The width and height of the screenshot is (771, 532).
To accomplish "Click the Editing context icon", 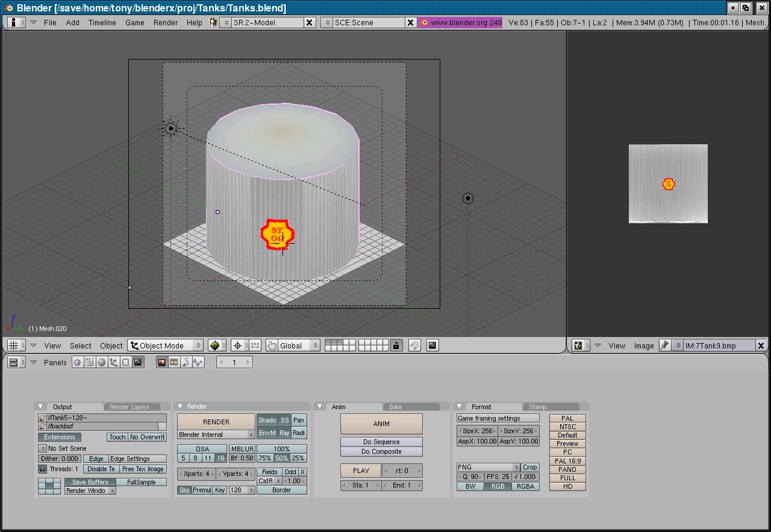I will point(125,362).
